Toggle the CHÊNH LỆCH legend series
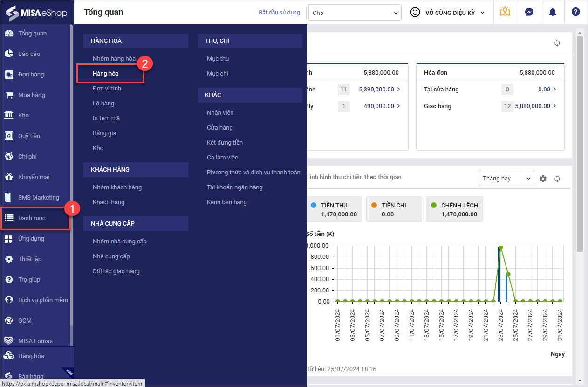The height and width of the screenshot is (387, 588). pyautogui.click(x=454, y=209)
